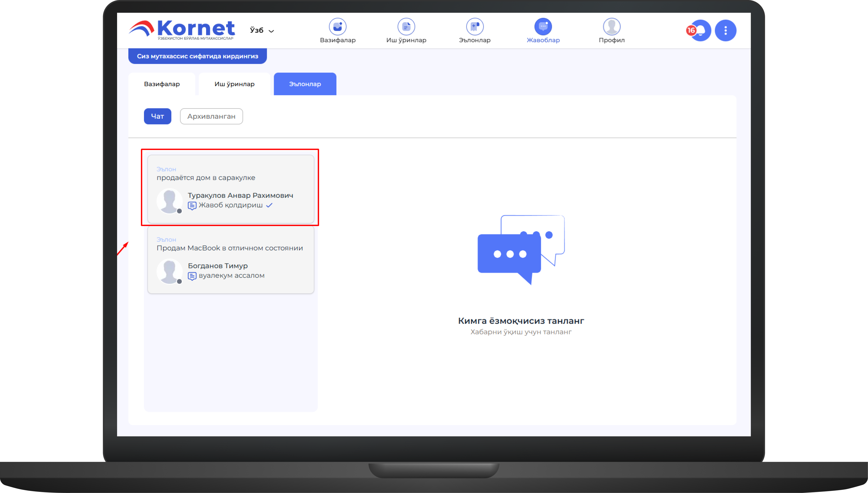This screenshot has width=868, height=493.
Task: Open the Эълонлар bookmark icon in header
Action: 475,27
